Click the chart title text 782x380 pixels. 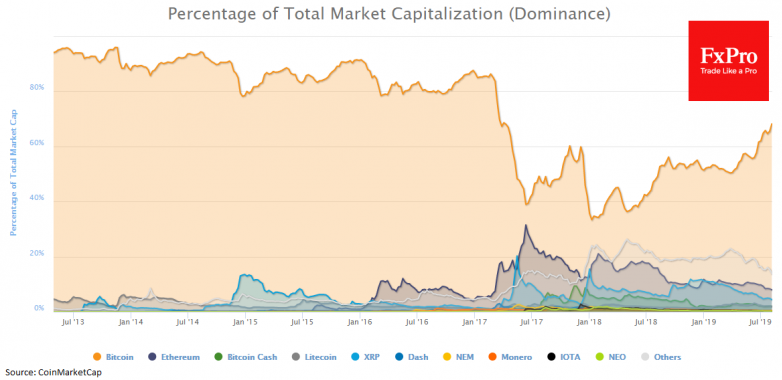tap(389, 13)
